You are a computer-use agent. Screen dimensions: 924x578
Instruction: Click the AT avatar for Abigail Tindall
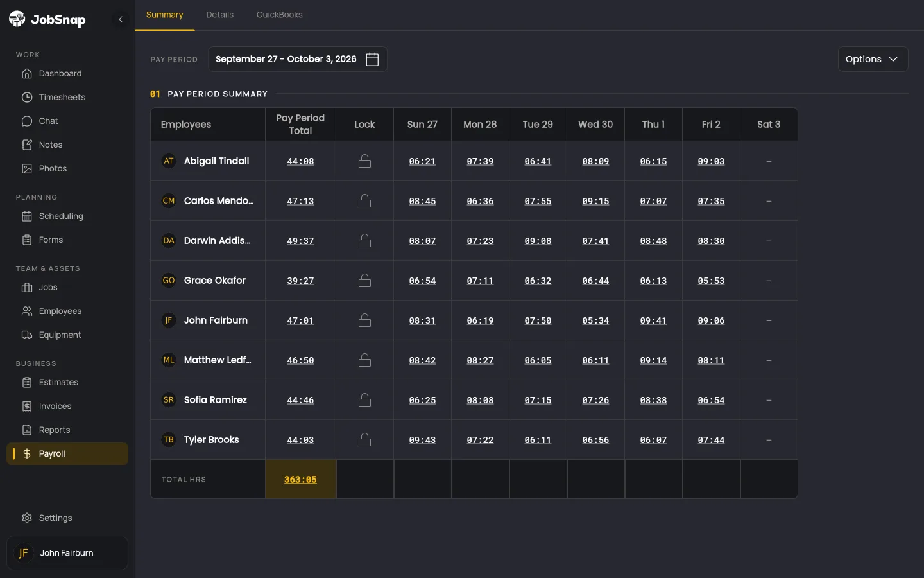[x=169, y=161]
